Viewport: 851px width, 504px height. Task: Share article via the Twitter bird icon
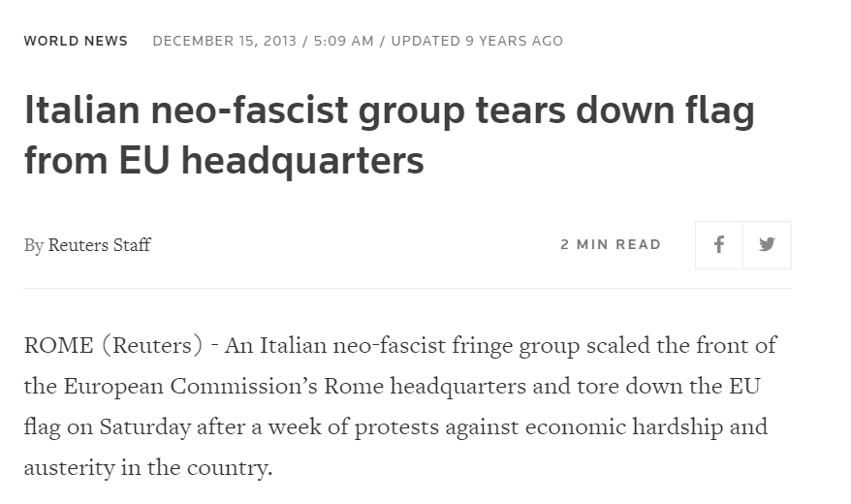pyautogui.click(x=767, y=244)
